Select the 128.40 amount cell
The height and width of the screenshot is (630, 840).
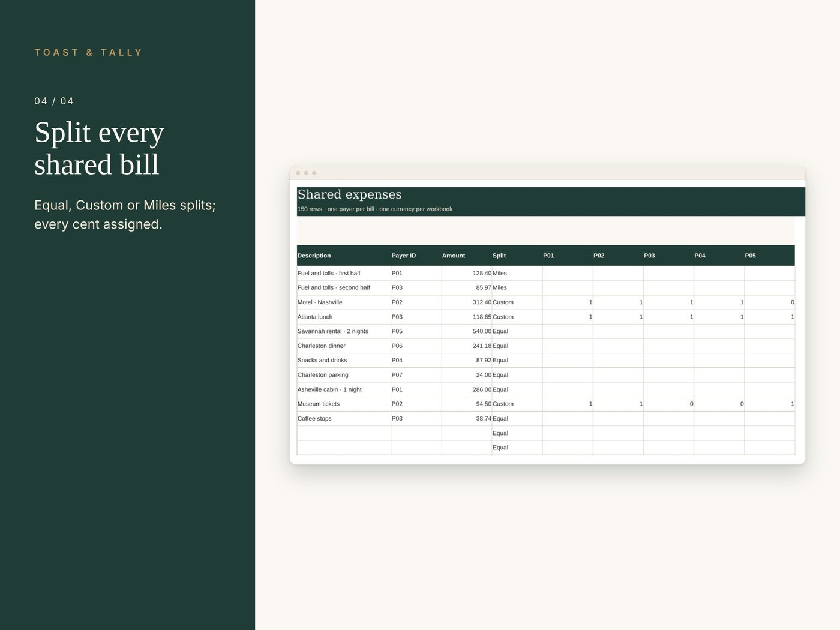467,274
